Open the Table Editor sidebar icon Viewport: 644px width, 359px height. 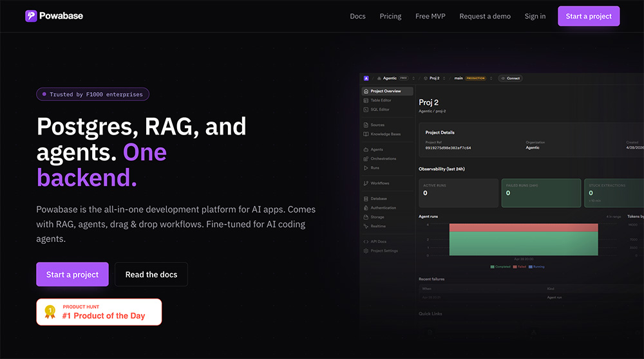[366, 100]
